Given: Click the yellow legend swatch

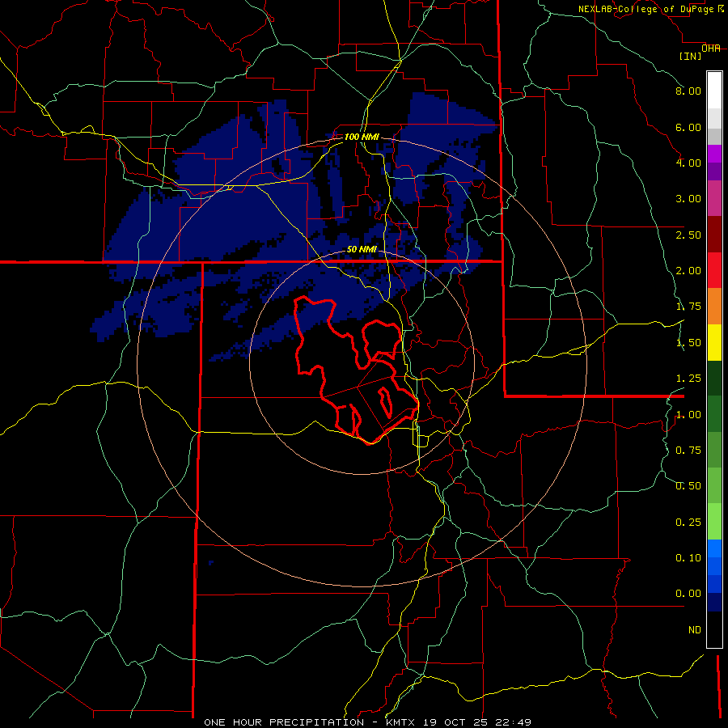Looking at the screenshot, I should [x=714, y=342].
